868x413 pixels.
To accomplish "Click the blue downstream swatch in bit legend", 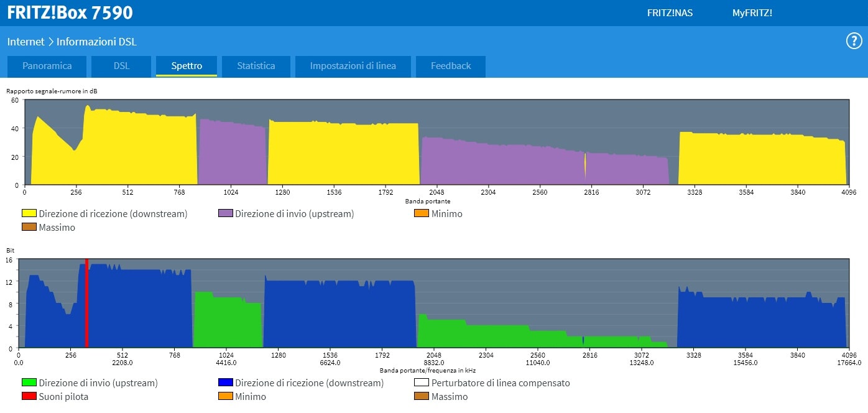I will coord(225,383).
